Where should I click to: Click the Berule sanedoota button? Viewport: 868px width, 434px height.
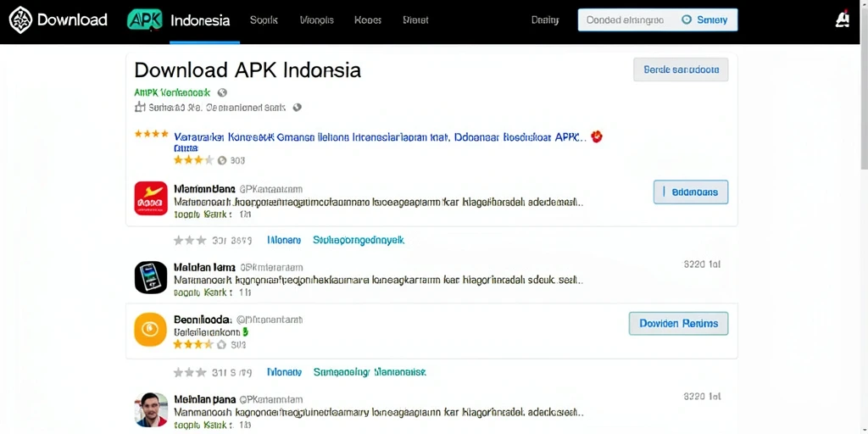pos(681,70)
